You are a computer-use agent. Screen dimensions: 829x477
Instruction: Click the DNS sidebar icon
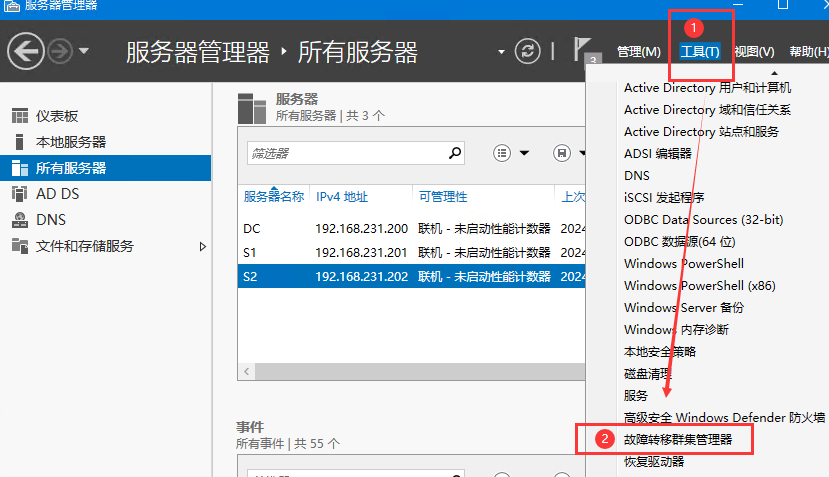pos(19,220)
